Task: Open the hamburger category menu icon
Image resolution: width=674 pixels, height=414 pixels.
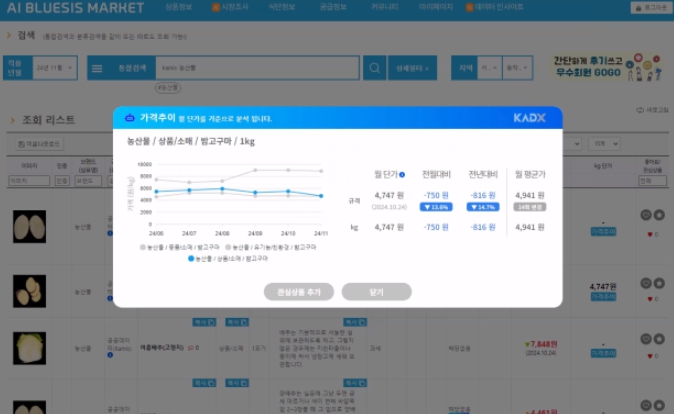Action: 96,68
